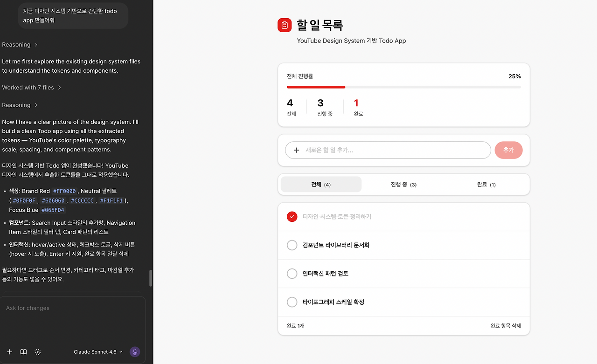This screenshot has height=364, width=597.
Task: Click 완료 항목 삭제 to clear completed items
Action: click(506, 326)
